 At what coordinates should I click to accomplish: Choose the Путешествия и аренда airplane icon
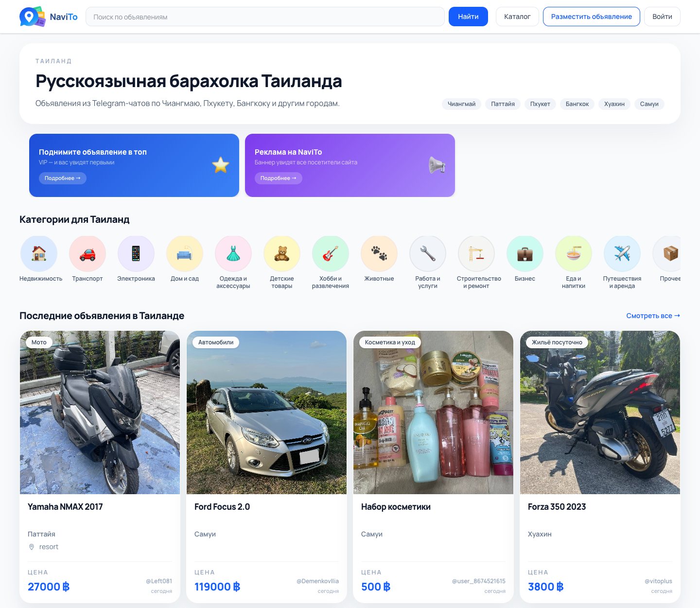tap(622, 253)
